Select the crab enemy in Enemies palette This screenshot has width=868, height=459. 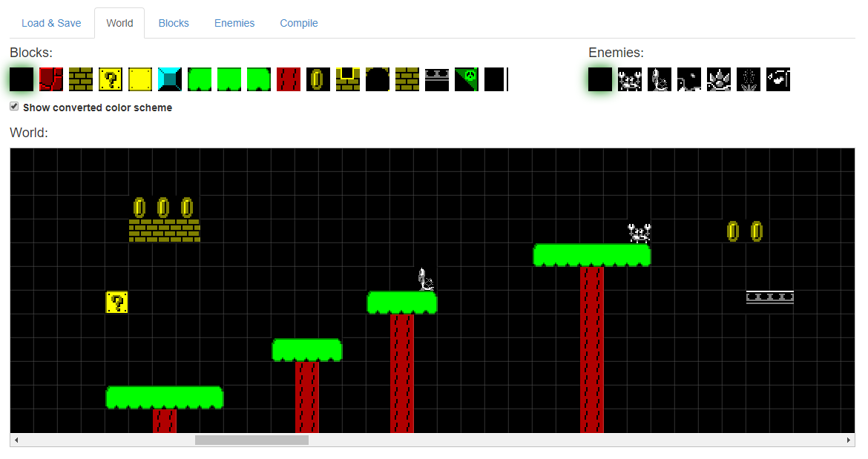pyautogui.click(x=630, y=79)
